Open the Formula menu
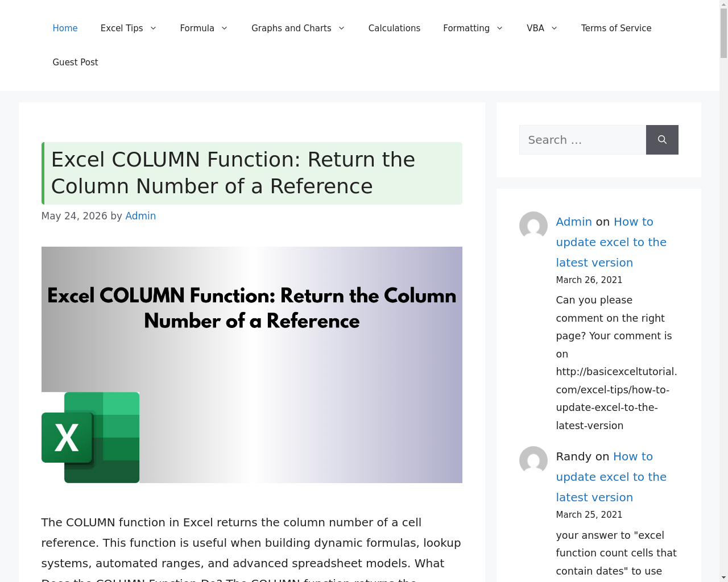 [x=197, y=28]
